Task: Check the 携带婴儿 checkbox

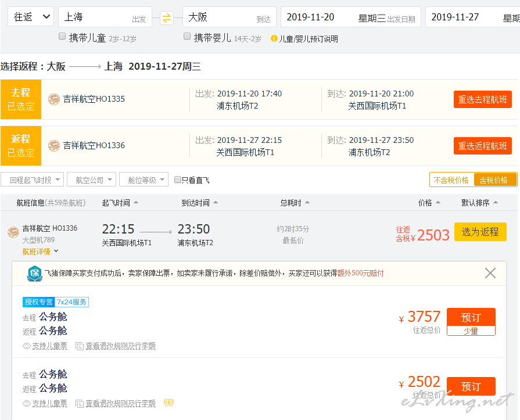Action: click(187, 36)
